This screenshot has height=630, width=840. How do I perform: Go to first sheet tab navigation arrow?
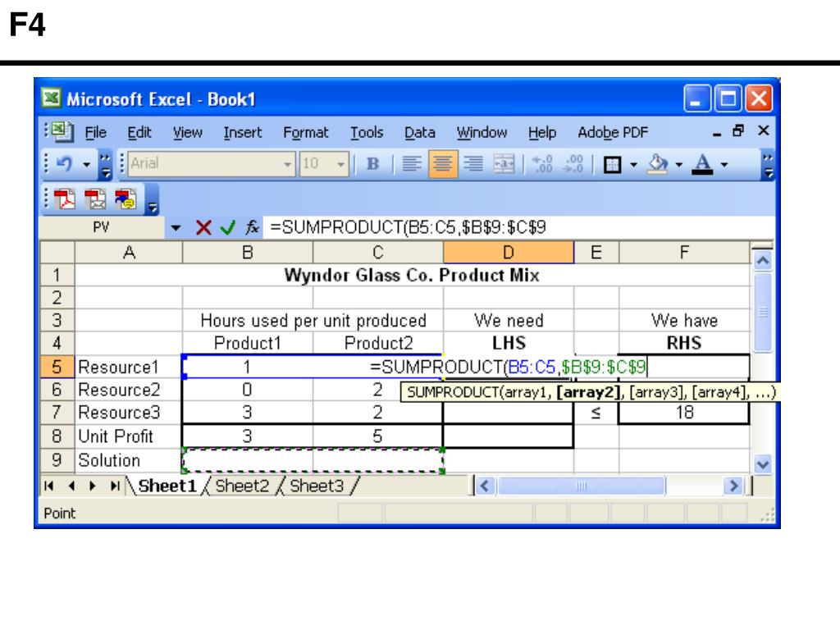click(x=49, y=486)
